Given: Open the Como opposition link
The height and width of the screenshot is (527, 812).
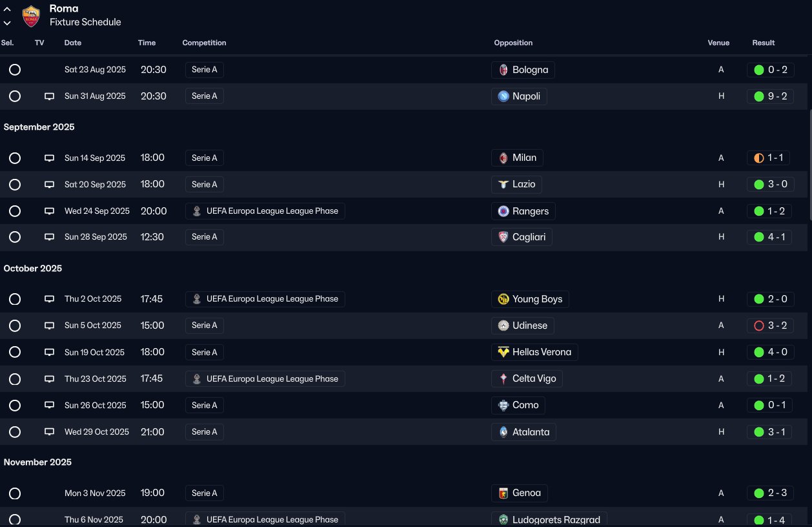Looking at the screenshot, I should click(518, 406).
